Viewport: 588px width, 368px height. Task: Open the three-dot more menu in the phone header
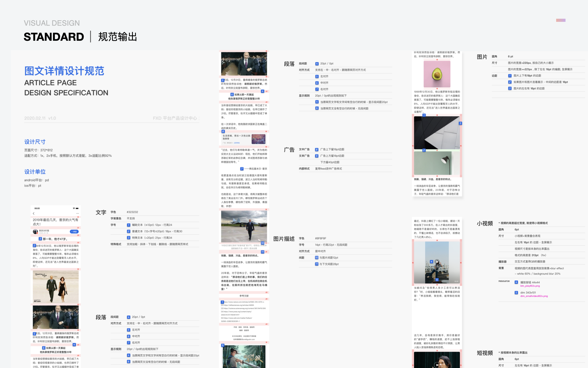(x=77, y=213)
